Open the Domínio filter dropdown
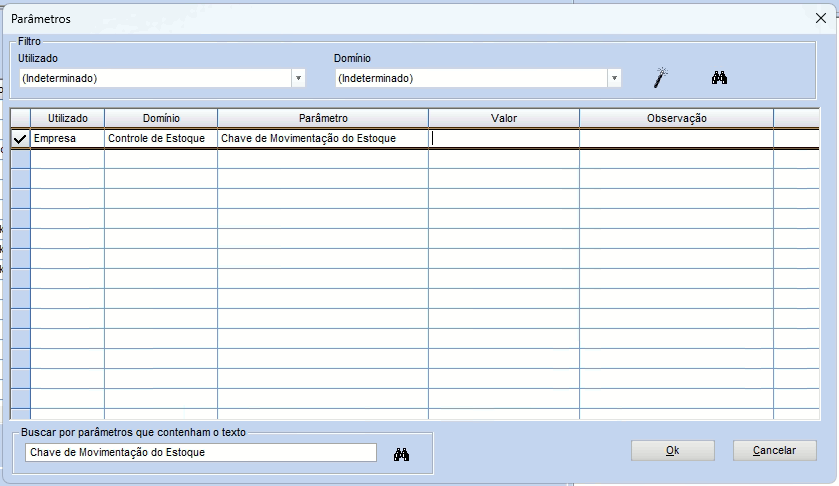 coord(614,78)
